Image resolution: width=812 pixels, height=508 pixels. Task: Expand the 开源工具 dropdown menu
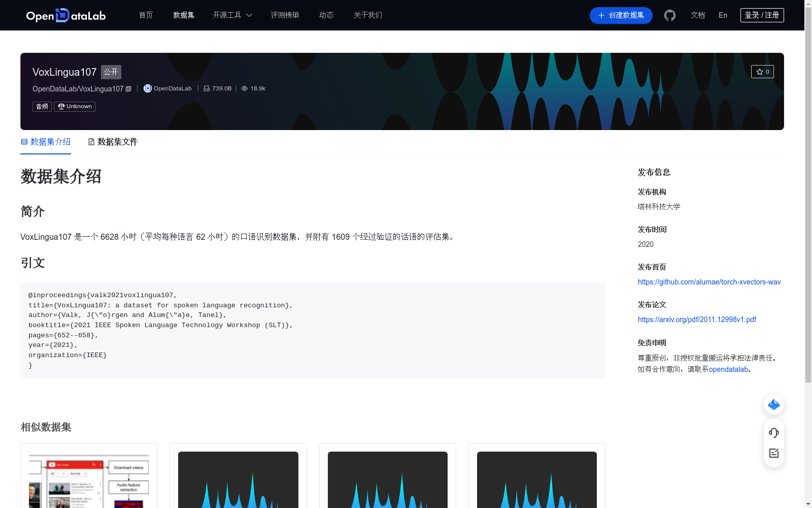pyautogui.click(x=232, y=15)
